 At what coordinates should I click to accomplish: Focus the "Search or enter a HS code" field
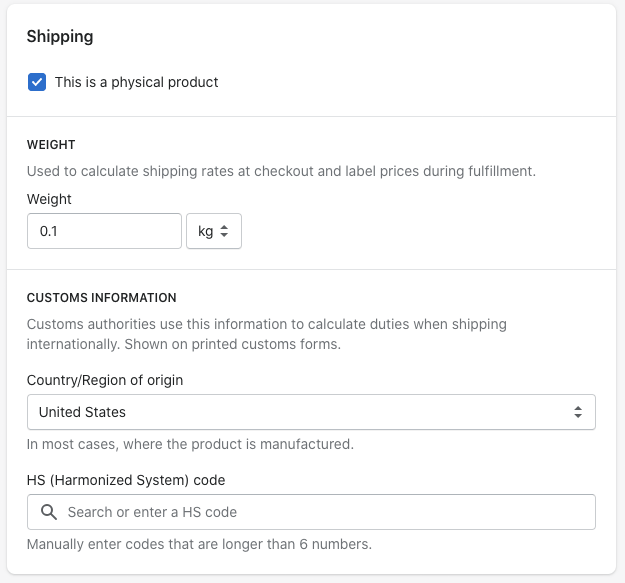(320, 512)
